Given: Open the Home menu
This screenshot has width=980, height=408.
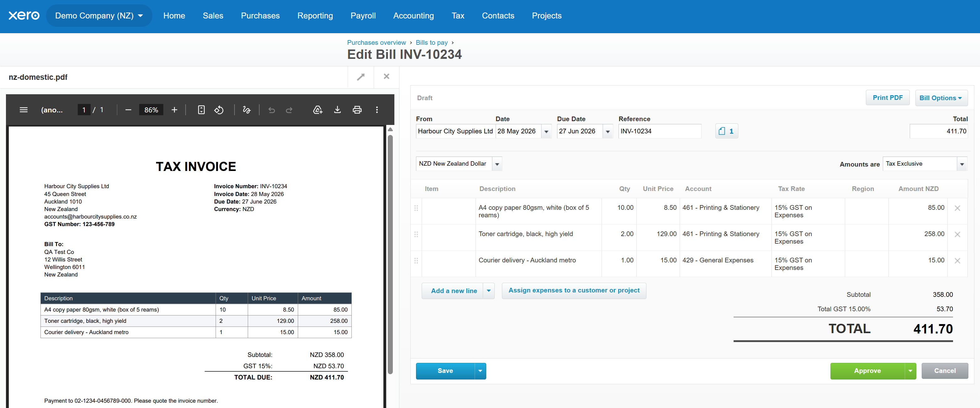Looking at the screenshot, I should click(174, 16).
